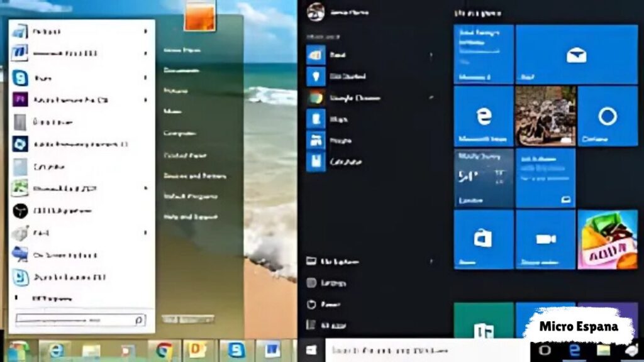Expand the Premiere Pro jump list arrow
This screenshot has height=362, width=644.
point(145,100)
